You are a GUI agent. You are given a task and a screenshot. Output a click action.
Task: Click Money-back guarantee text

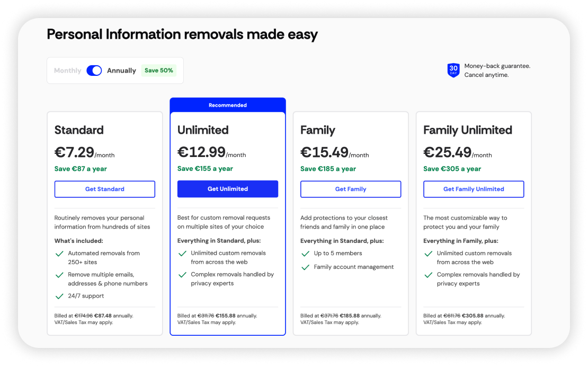click(x=497, y=66)
